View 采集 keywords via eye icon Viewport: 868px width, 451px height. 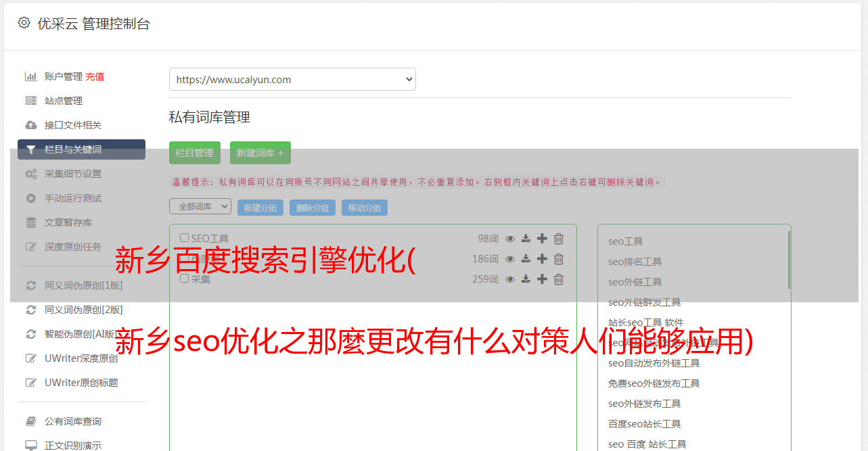pos(510,279)
